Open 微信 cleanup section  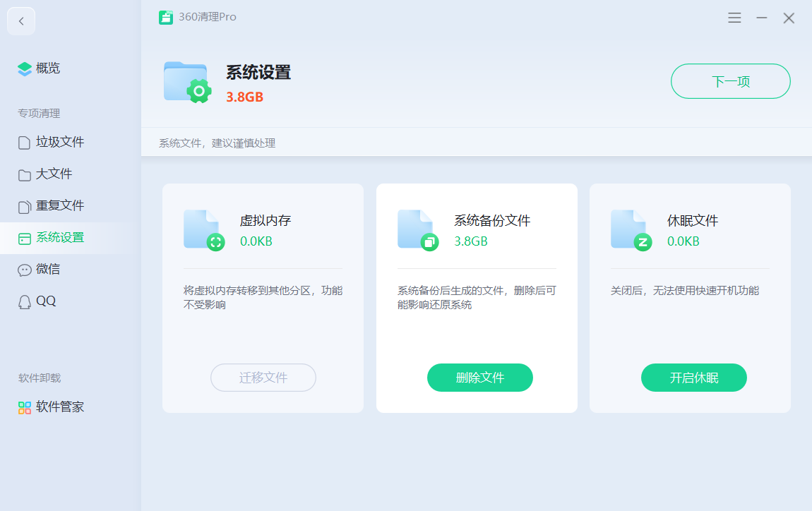(x=48, y=270)
